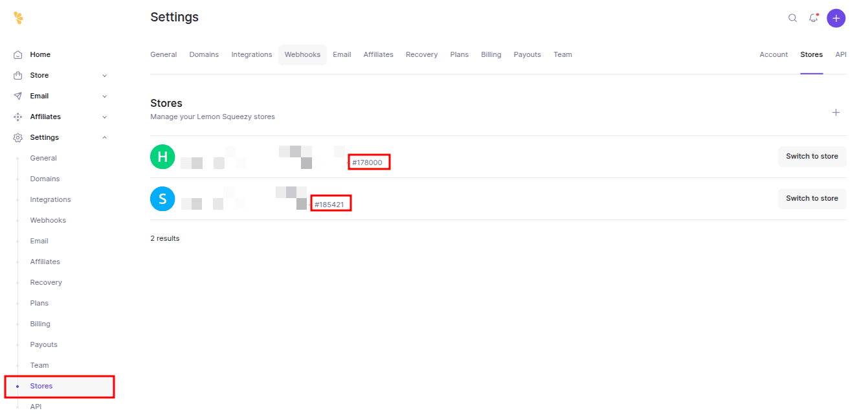Go to Home in sidebar
Viewport: 868px width, 415px height.
point(40,55)
